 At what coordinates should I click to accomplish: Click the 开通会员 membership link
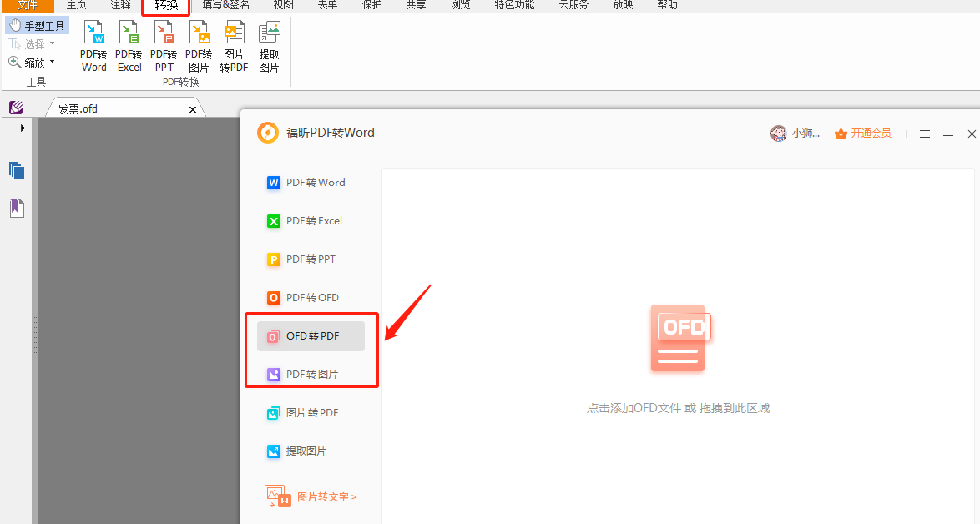[871, 133]
